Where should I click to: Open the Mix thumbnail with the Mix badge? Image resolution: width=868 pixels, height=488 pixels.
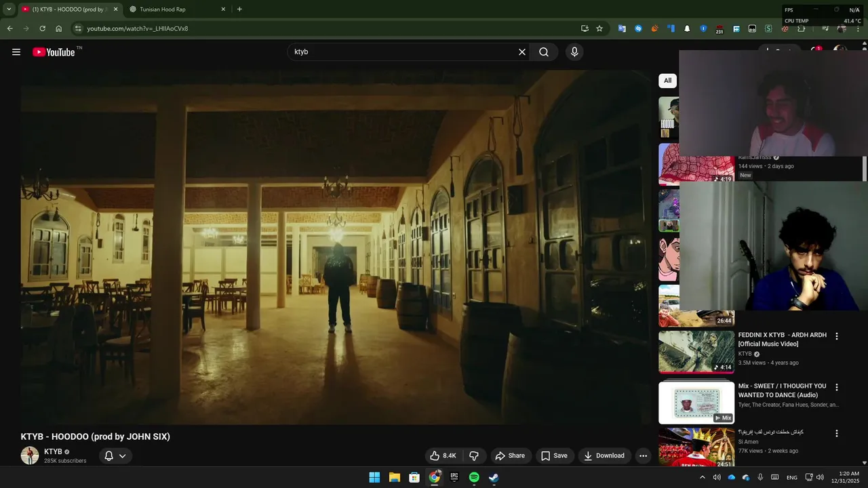point(696,403)
